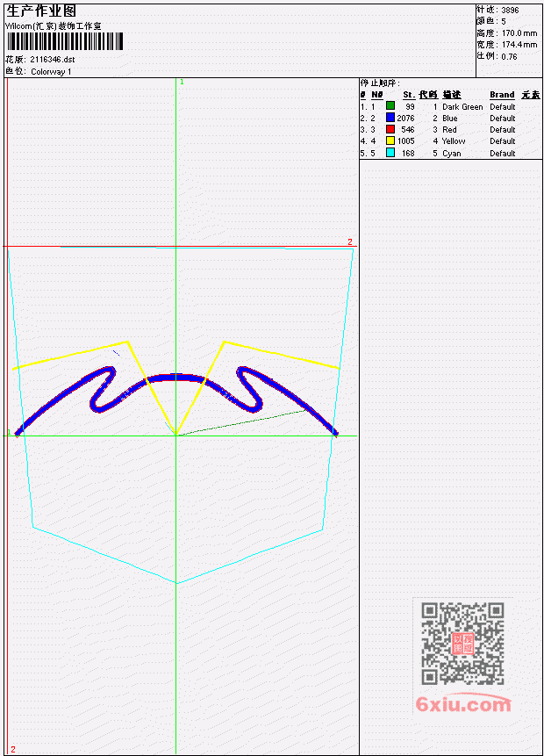Select the 'Dark Green' description text
Image resolution: width=544 pixels, height=756 pixels.
point(462,107)
